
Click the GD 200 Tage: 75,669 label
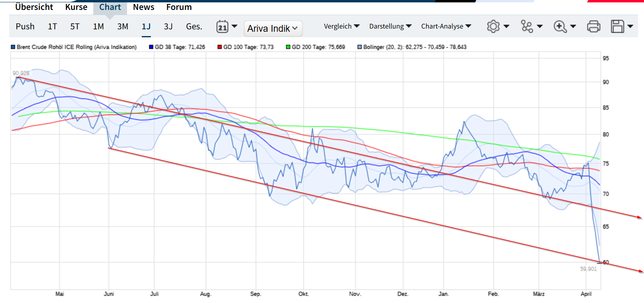(x=318, y=47)
